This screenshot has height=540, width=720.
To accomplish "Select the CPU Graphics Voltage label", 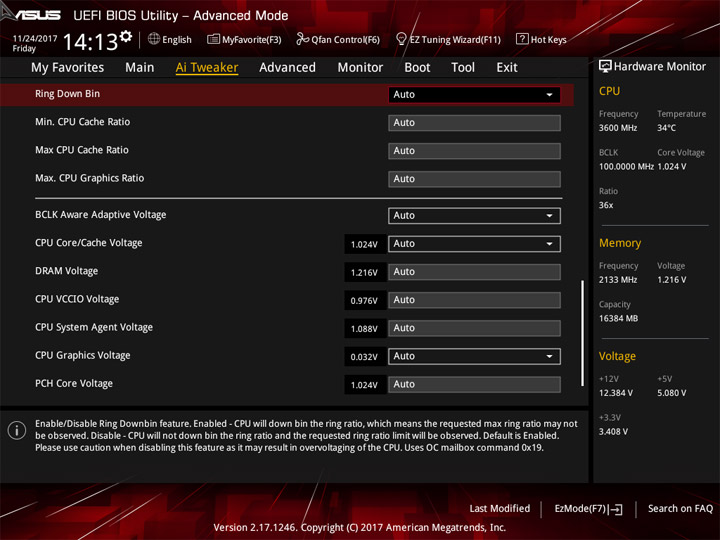I will click(83, 355).
